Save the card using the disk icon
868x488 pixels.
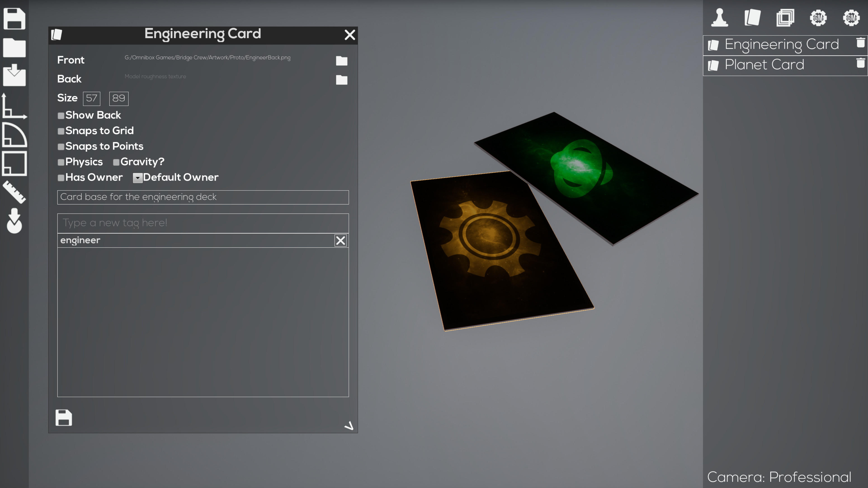63,418
